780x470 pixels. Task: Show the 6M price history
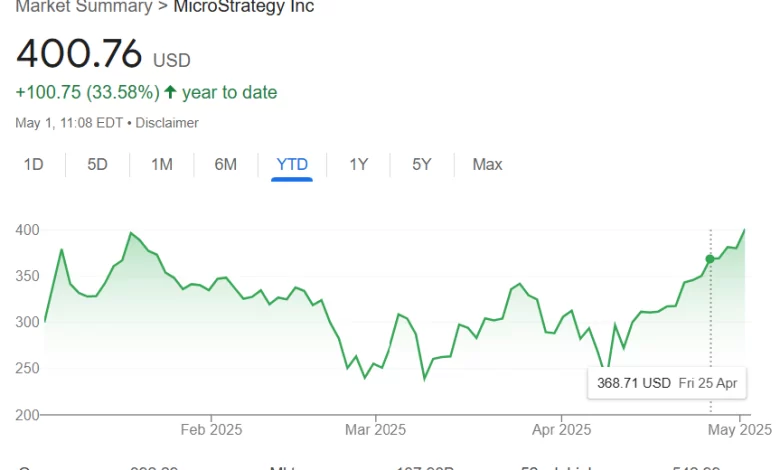tap(225, 164)
